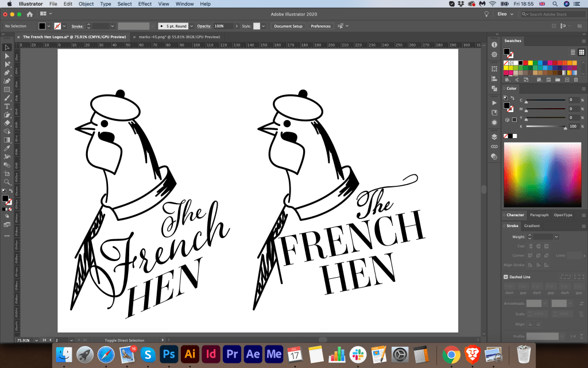Click the Document Setup button
The height and width of the screenshot is (368, 588).
click(x=288, y=26)
